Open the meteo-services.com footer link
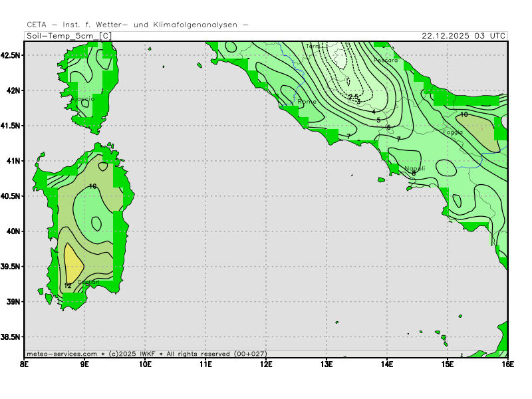This screenshot has width=532, height=399. [x=62, y=354]
